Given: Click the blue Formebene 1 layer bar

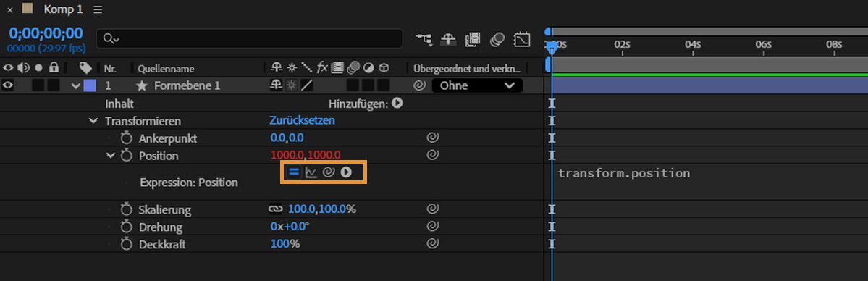Looking at the screenshot, I should pos(709,85).
